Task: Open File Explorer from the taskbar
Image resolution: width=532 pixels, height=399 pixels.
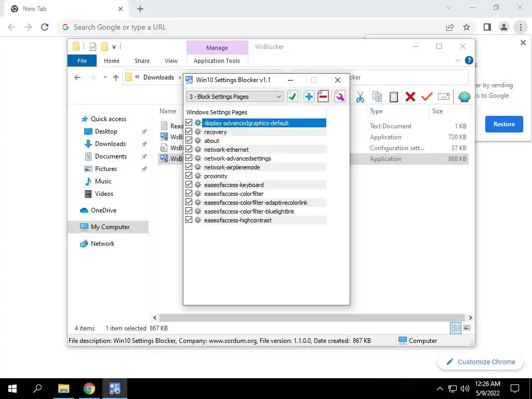Action: pos(63,389)
